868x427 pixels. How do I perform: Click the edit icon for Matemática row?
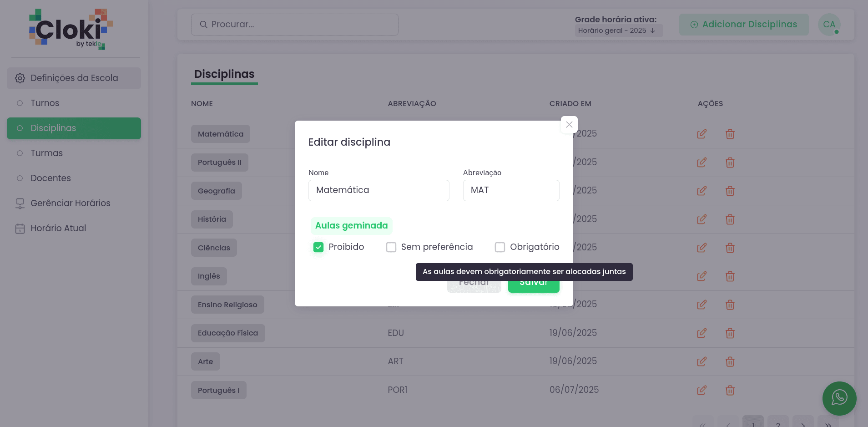(x=701, y=134)
